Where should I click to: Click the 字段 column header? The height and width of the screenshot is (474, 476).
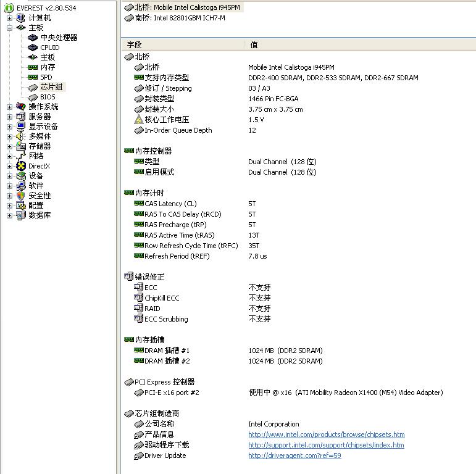(135, 45)
